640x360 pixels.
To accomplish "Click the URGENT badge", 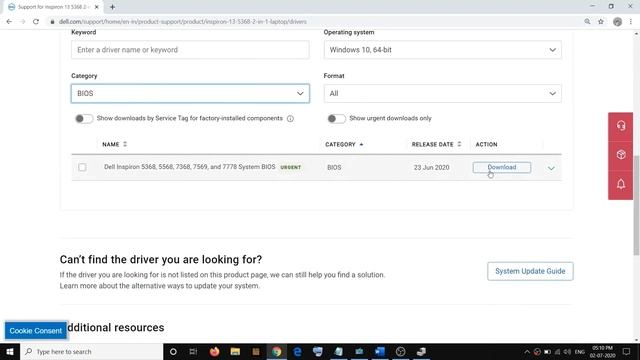I will pos(291,167).
